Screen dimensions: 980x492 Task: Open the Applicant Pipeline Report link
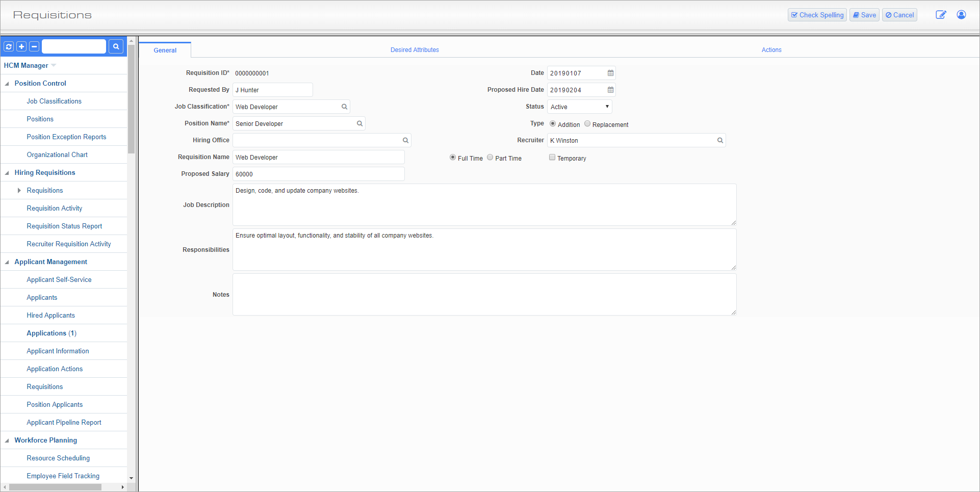coord(64,422)
